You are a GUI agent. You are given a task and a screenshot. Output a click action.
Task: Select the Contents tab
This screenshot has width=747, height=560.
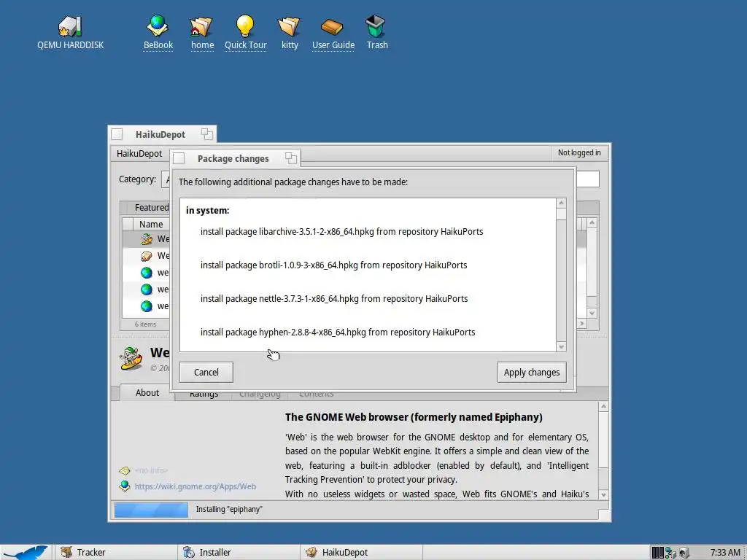316,394
